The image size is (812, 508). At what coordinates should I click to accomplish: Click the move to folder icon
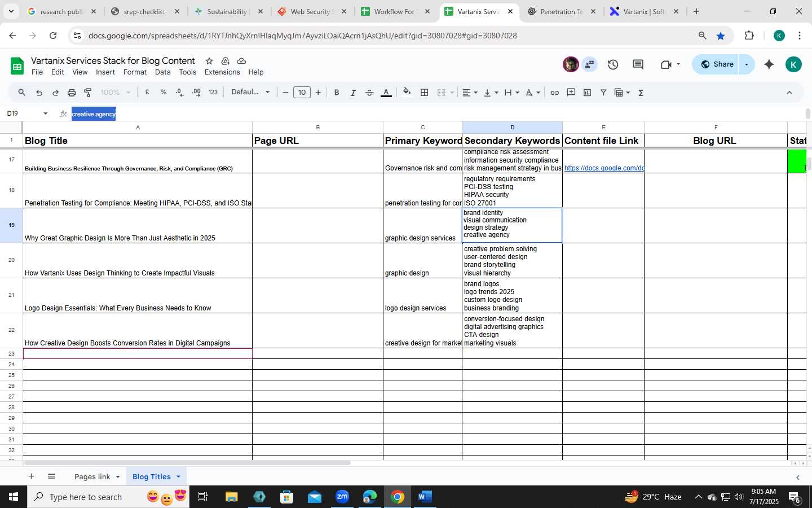coord(226,61)
